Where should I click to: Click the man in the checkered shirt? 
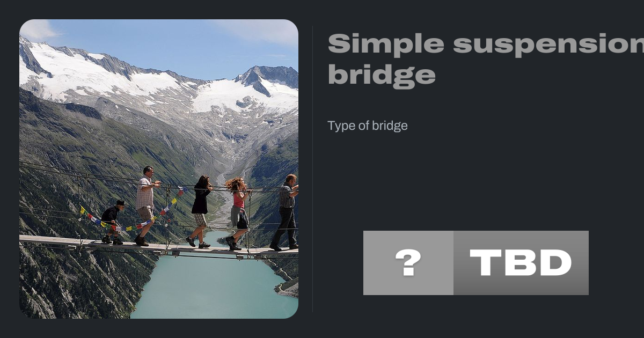(x=286, y=212)
